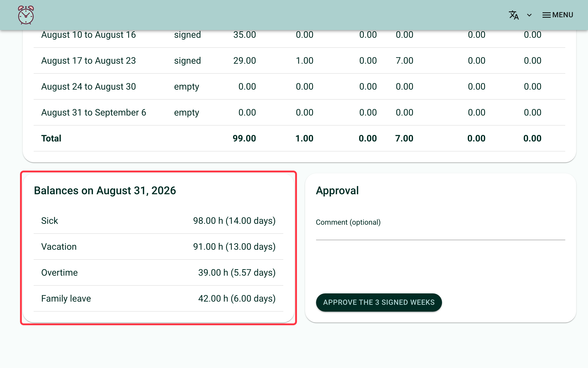Click the 91.00 h (13.00 days) value
The width and height of the screenshot is (588, 368).
coord(234,247)
